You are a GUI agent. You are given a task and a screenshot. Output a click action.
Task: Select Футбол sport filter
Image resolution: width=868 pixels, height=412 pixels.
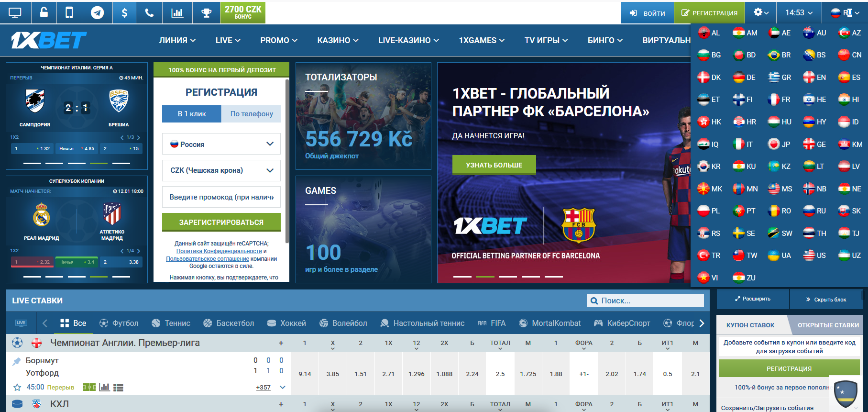pyautogui.click(x=119, y=323)
